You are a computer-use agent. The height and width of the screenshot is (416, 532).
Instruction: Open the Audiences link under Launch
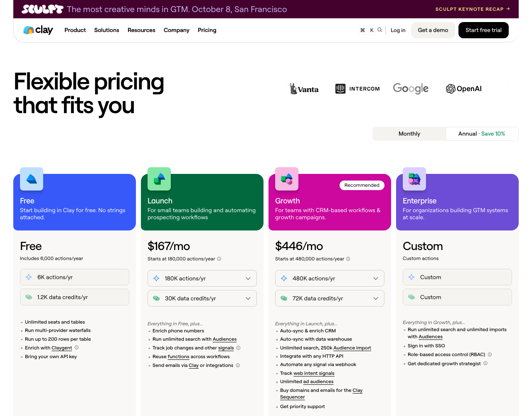224,339
